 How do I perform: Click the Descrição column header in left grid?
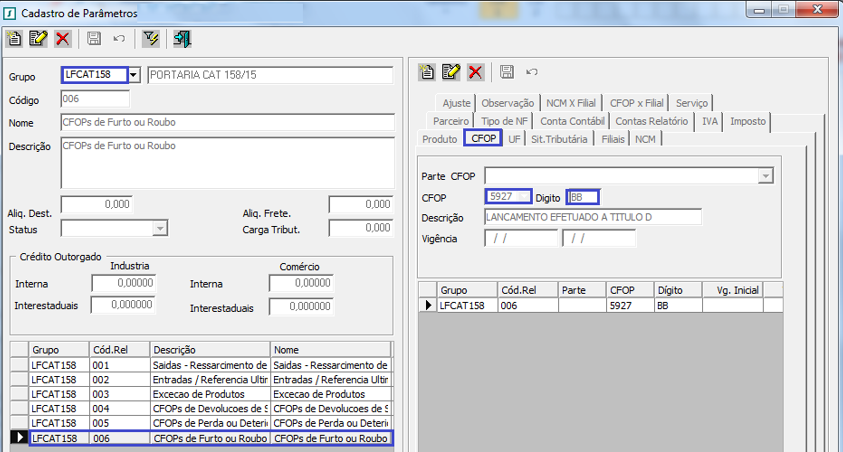point(209,350)
